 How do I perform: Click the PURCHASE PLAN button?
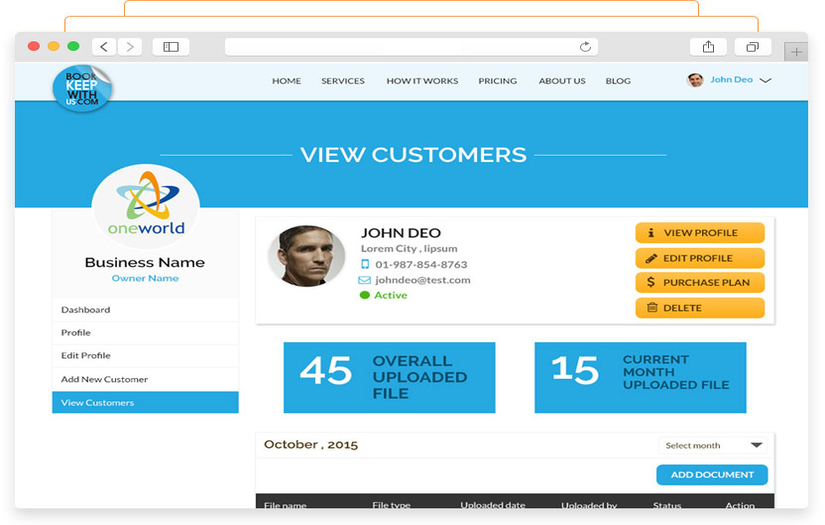pyautogui.click(x=700, y=282)
